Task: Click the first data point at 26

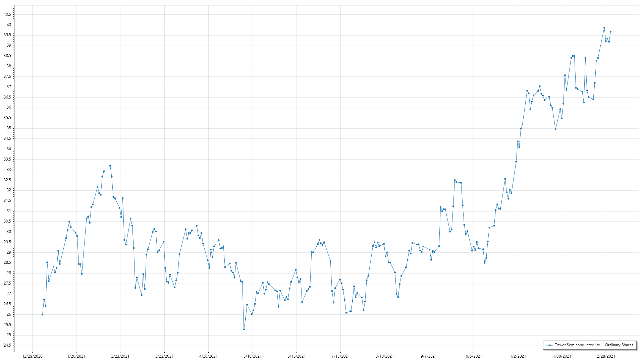Action: 42,314
